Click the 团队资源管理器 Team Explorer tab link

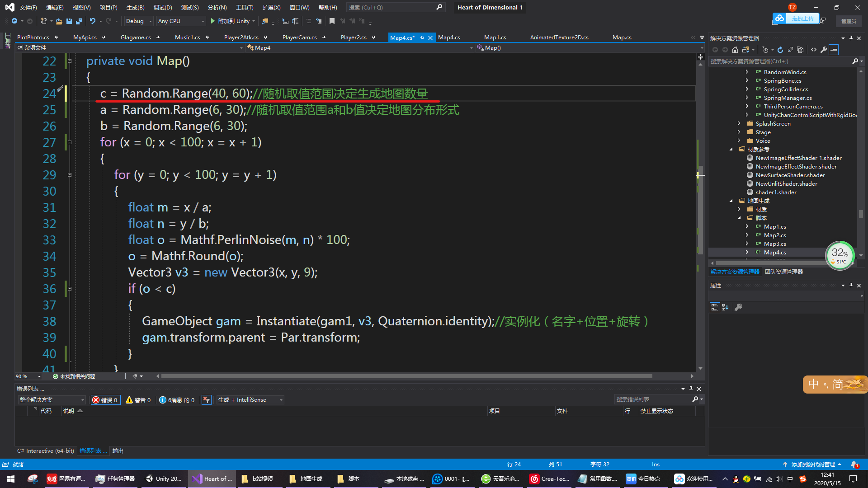783,272
